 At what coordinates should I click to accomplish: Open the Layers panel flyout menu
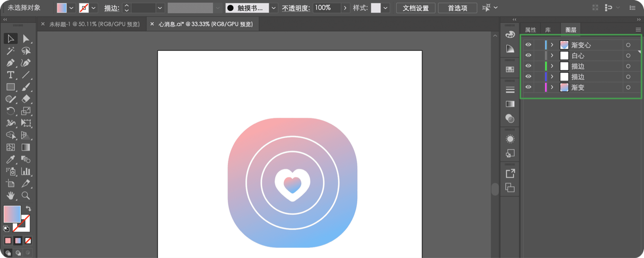[638, 30]
